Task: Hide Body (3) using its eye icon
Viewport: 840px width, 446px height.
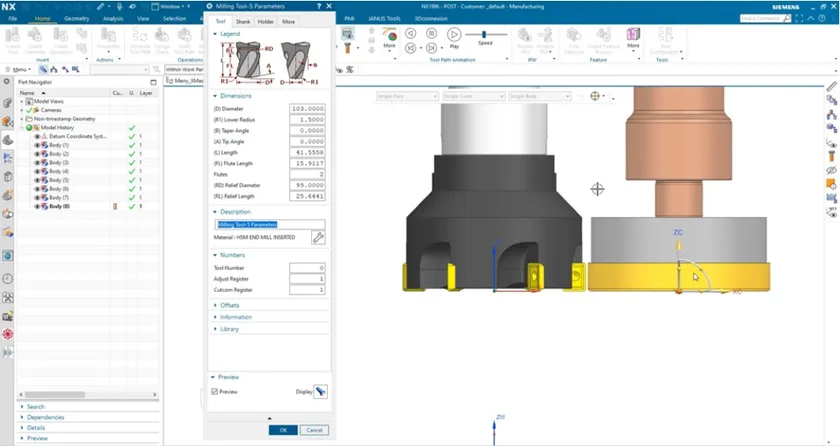Action: click(38, 162)
